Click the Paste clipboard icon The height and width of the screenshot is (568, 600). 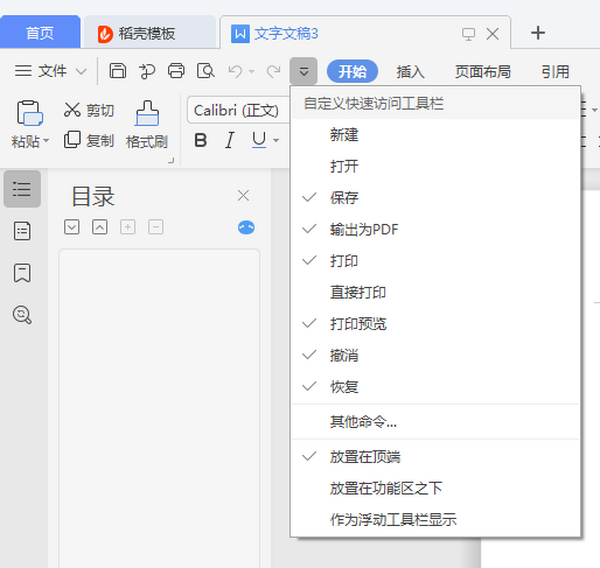pyautogui.click(x=29, y=113)
